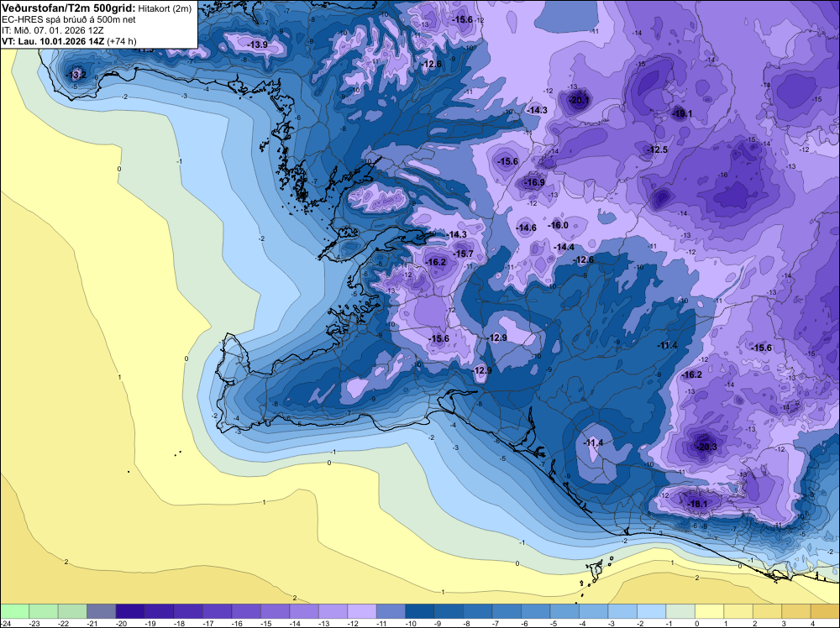
Task: Click the -16.0 temperature label
Action: pos(559,225)
